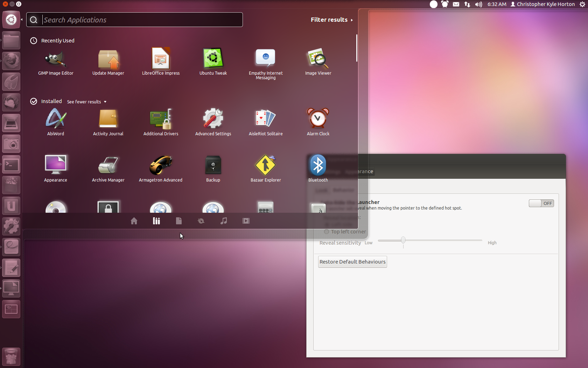Expand the Filter results panel
588x368 pixels.
point(331,20)
